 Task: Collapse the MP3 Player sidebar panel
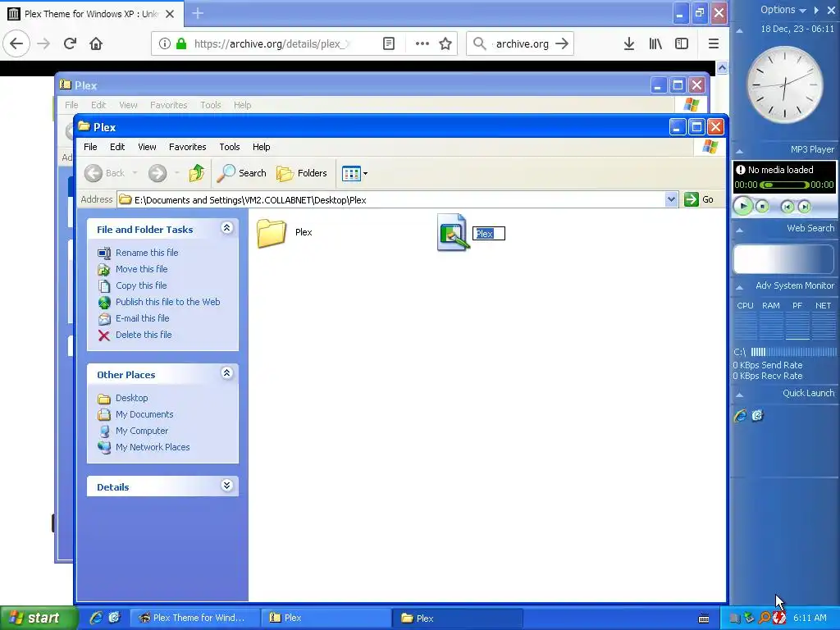[739, 151]
